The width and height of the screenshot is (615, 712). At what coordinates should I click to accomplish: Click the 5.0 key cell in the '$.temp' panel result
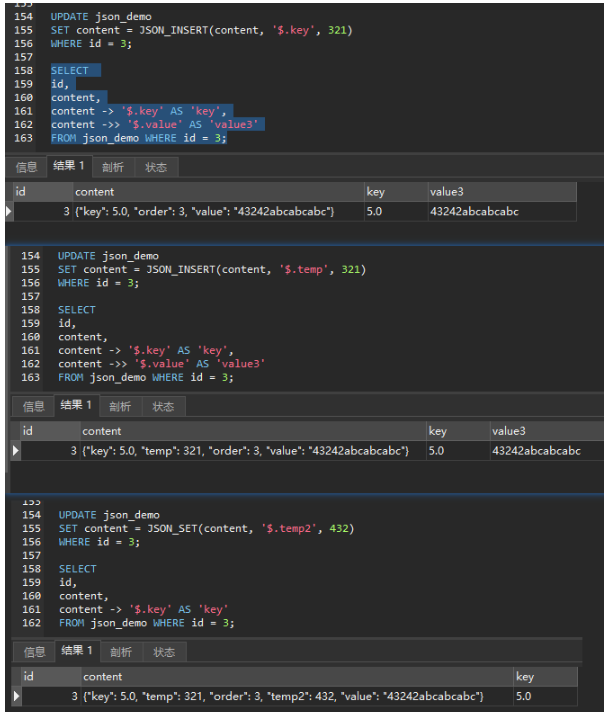458,451
